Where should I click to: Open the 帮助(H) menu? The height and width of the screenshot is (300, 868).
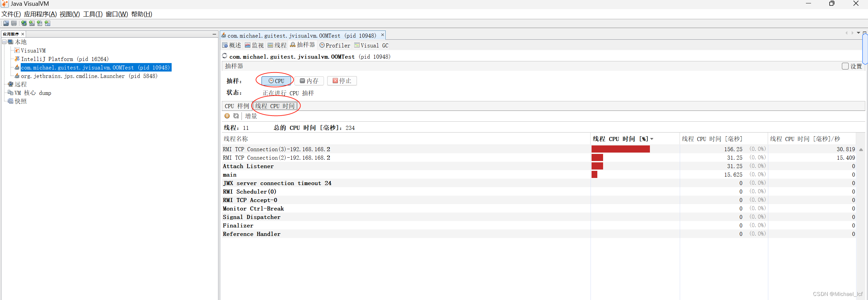[x=141, y=14]
